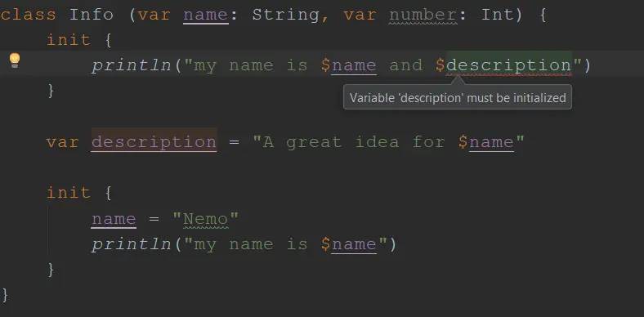644x317 pixels.
Task: Click the 'name' constructor parameter
Action: coord(206,15)
